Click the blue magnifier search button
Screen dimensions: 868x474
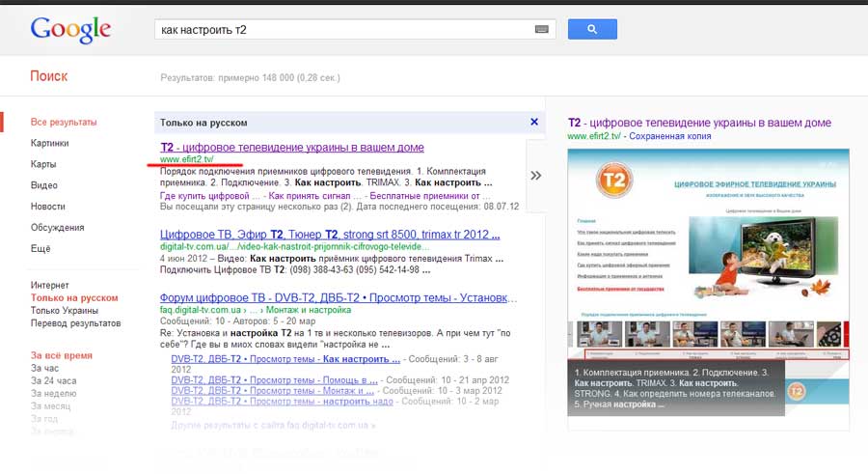[x=592, y=29]
